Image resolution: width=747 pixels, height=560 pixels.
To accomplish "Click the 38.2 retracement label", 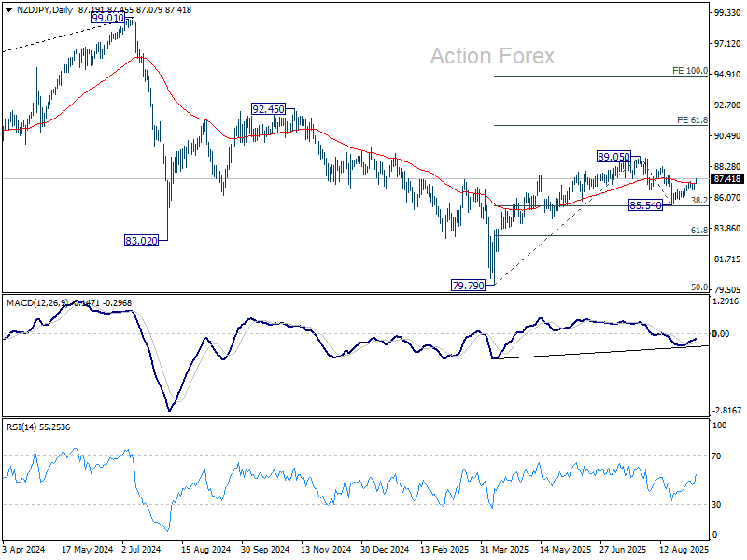I will point(698,201).
